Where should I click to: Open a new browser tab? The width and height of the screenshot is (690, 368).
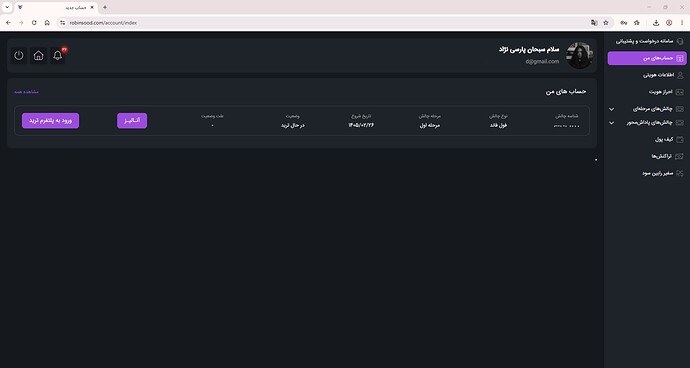click(x=105, y=7)
